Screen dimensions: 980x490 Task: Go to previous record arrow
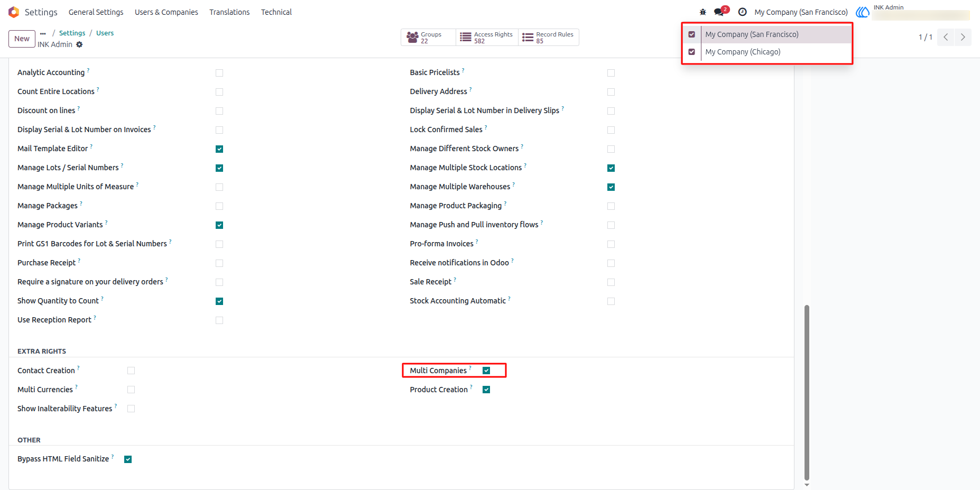[946, 37]
